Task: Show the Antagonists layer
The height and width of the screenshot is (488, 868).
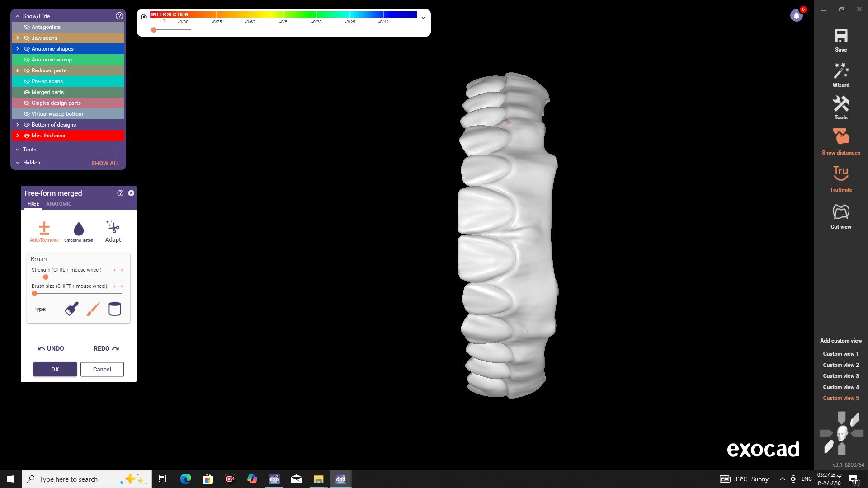Action: pos(27,27)
